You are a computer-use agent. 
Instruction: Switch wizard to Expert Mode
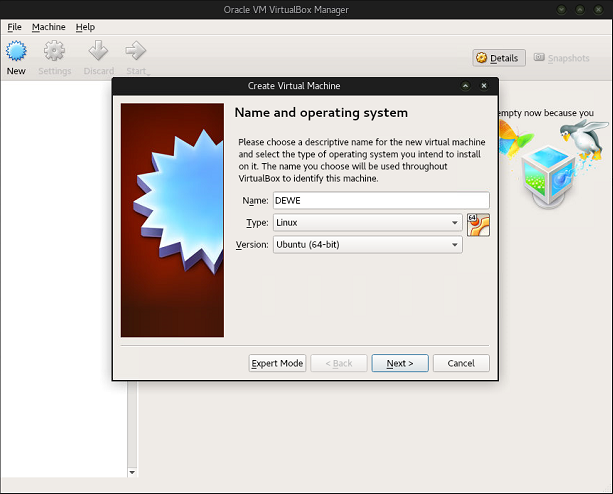click(x=277, y=363)
